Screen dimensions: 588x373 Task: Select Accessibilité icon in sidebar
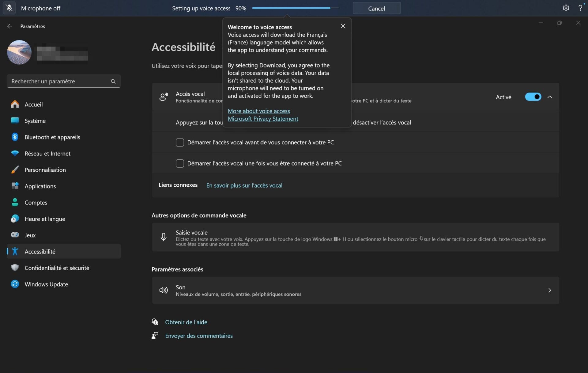click(x=15, y=251)
